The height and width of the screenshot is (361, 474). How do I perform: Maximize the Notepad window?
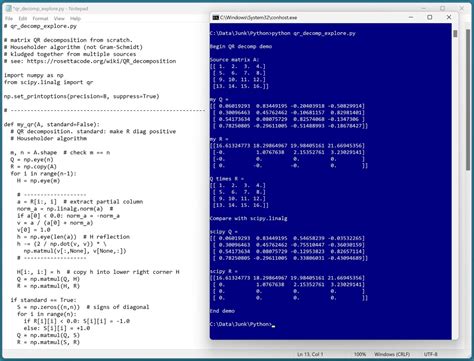point(442,8)
